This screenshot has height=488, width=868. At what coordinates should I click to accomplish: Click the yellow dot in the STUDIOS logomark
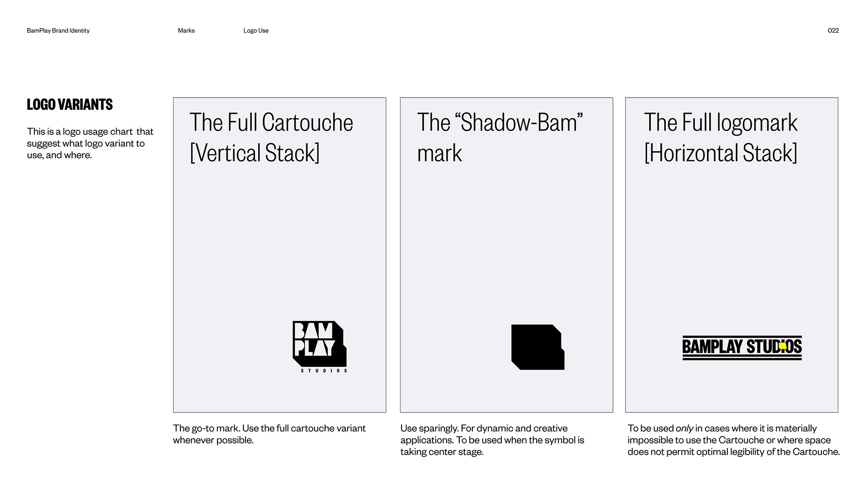coord(783,346)
